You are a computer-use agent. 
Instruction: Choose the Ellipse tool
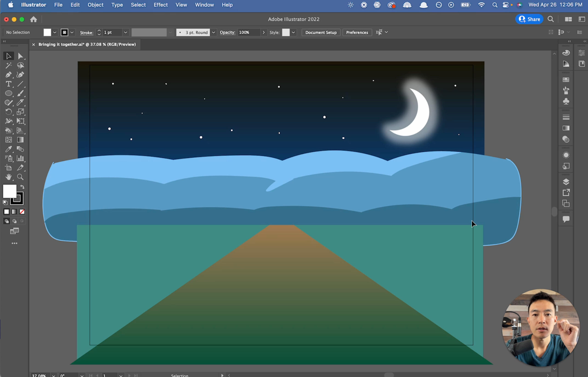coord(8,93)
